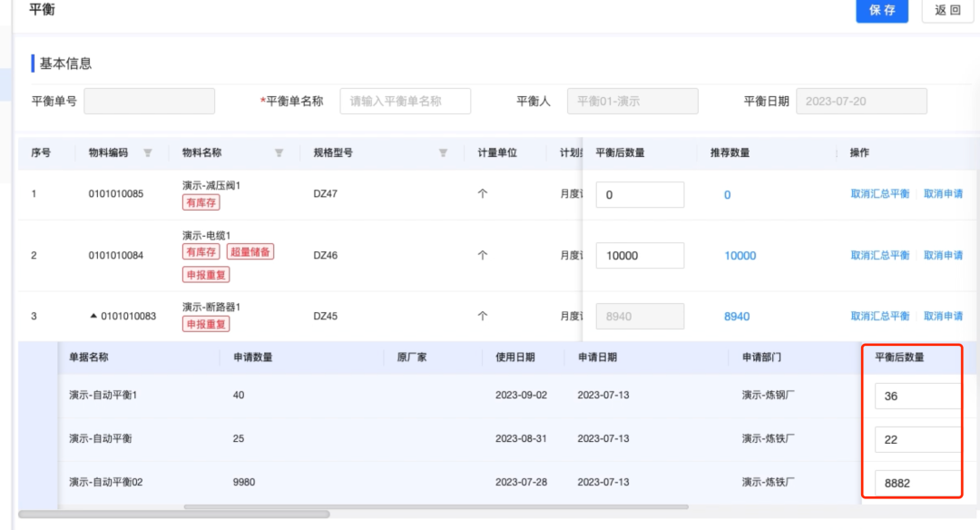
Task: Click the 申请数量 value 40
Action: [x=238, y=395]
